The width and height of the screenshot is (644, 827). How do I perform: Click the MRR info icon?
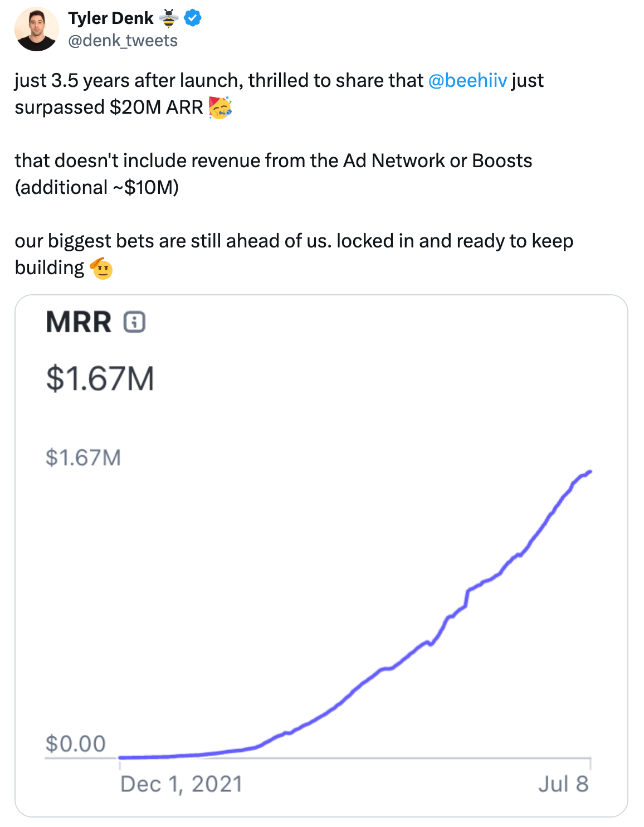click(134, 323)
